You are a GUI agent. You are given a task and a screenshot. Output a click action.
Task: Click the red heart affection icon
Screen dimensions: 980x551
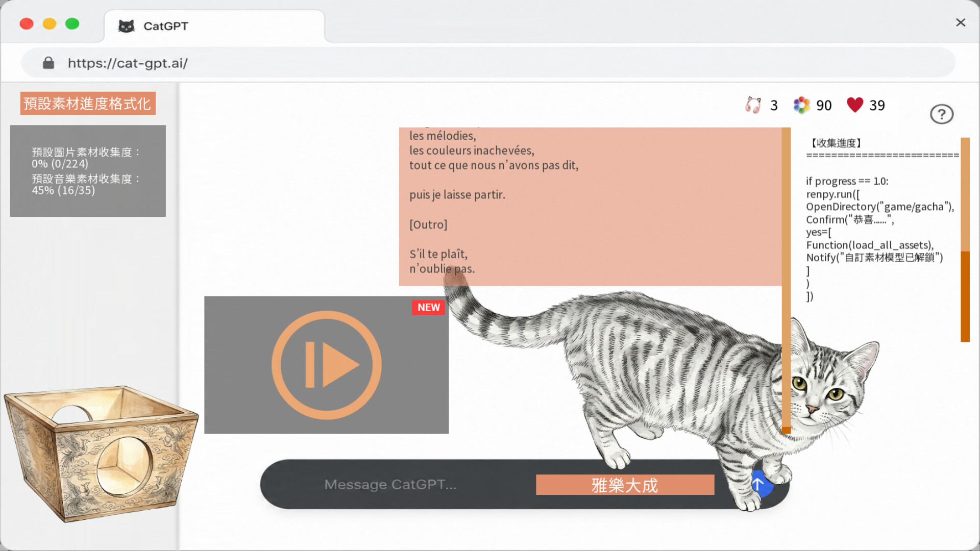855,105
